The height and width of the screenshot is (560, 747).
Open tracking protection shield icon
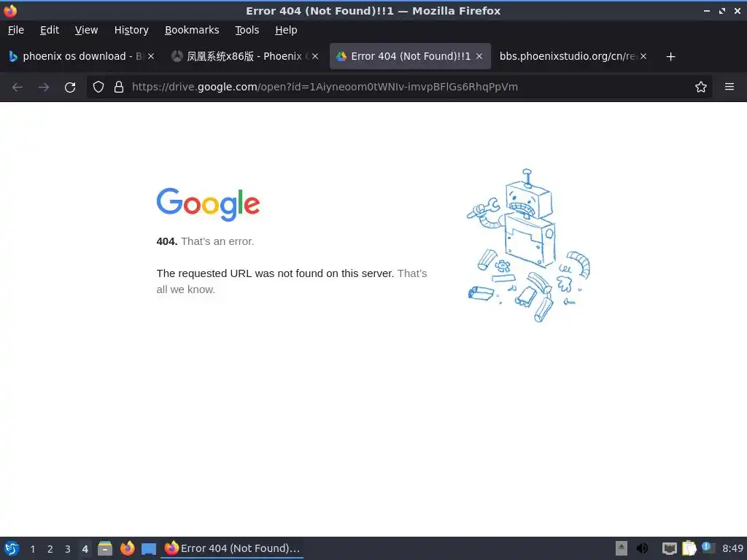[98, 87]
